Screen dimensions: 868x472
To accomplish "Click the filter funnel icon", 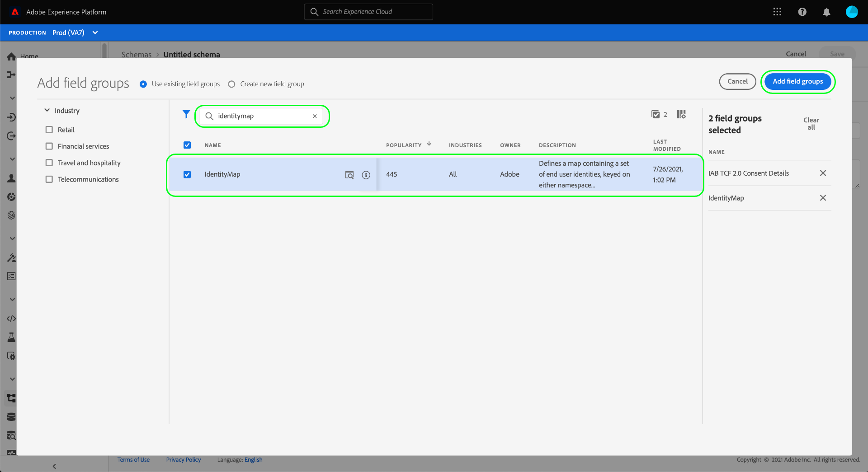I will (x=186, y=114).
